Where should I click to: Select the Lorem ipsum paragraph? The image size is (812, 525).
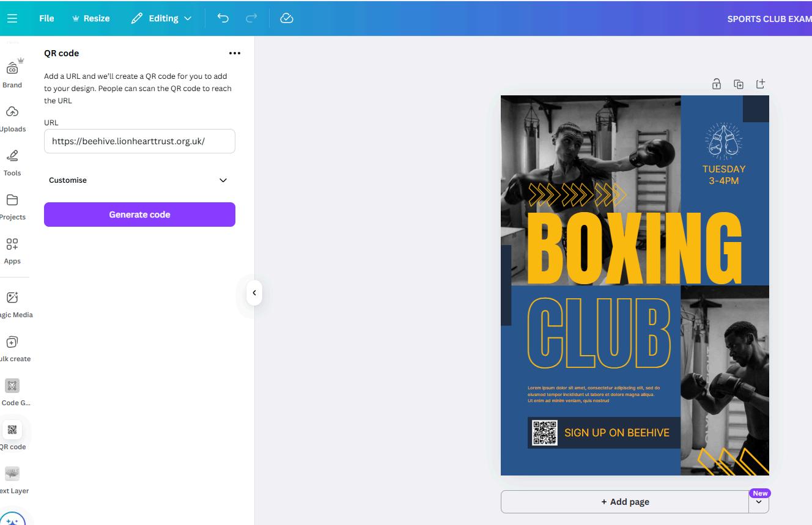click(594, 394)
